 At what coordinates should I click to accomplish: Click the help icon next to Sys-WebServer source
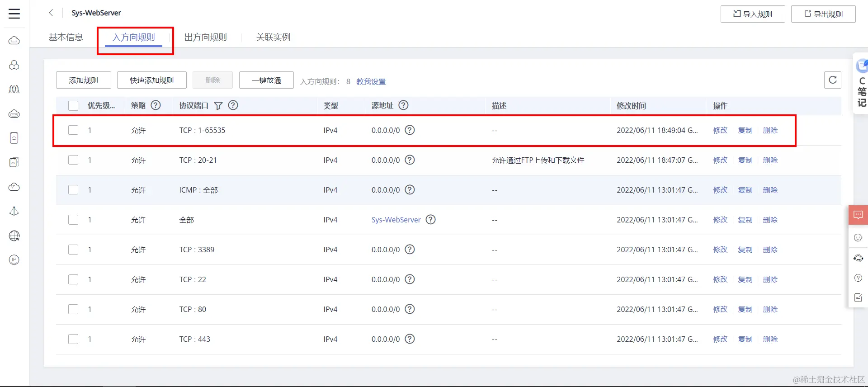pos(431,220)
